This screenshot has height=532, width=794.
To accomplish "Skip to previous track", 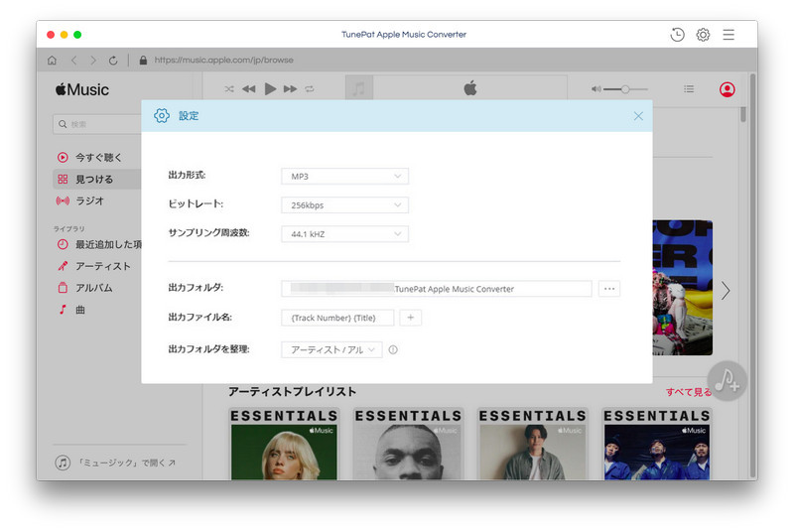I will click(249, 89).
